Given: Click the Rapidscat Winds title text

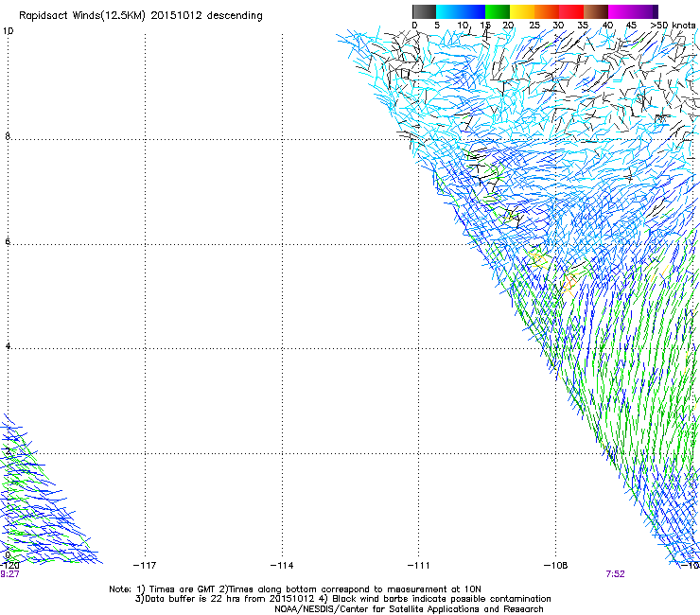Looking at the screenshot, I should pos(141,16).
